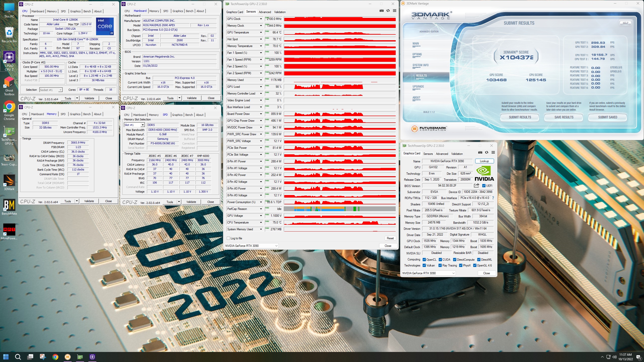Open OPTIONS in 3DMark Vantage sidebar

tap(417, 54)
